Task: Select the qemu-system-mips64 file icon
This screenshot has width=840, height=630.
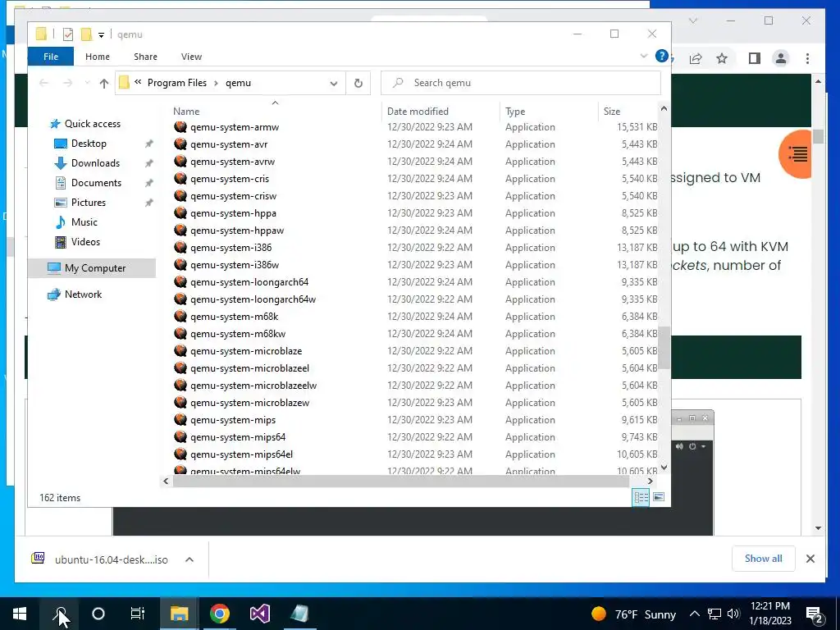Action: (x=180, y=437)
